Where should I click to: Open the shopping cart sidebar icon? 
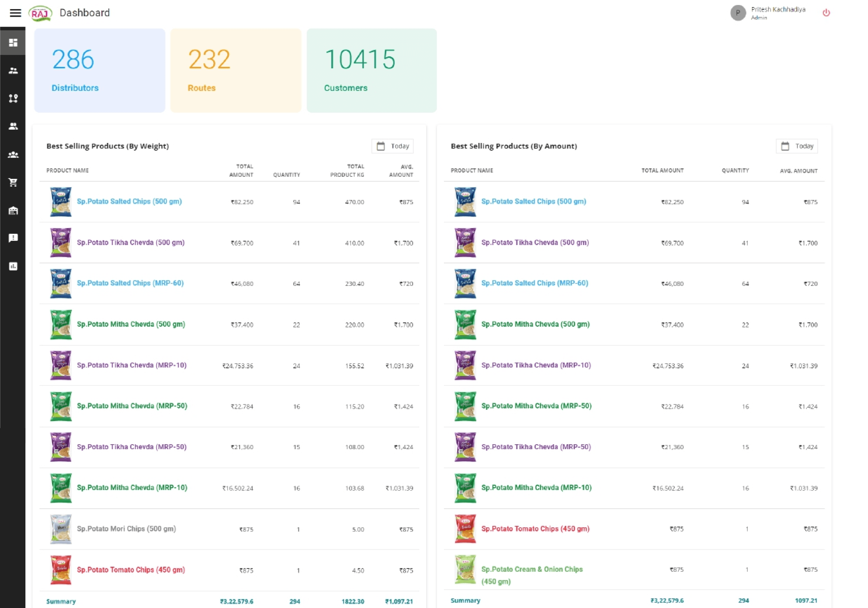[x=13, y=182]
